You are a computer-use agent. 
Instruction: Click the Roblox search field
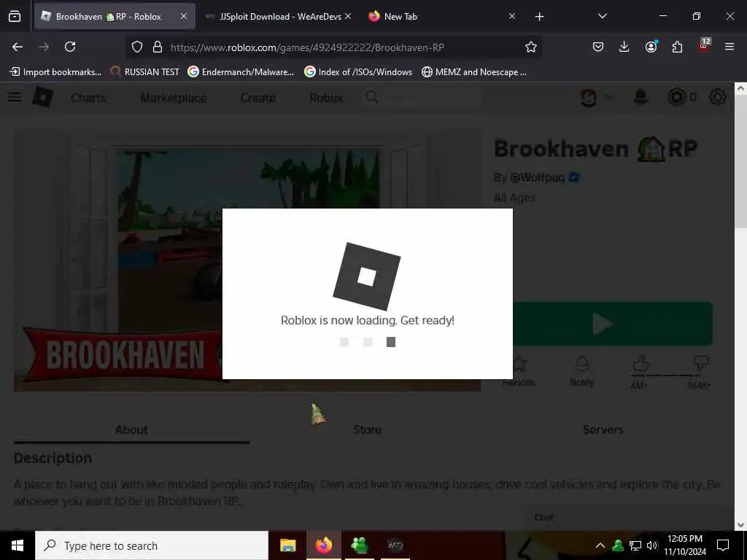coord(422,98)
